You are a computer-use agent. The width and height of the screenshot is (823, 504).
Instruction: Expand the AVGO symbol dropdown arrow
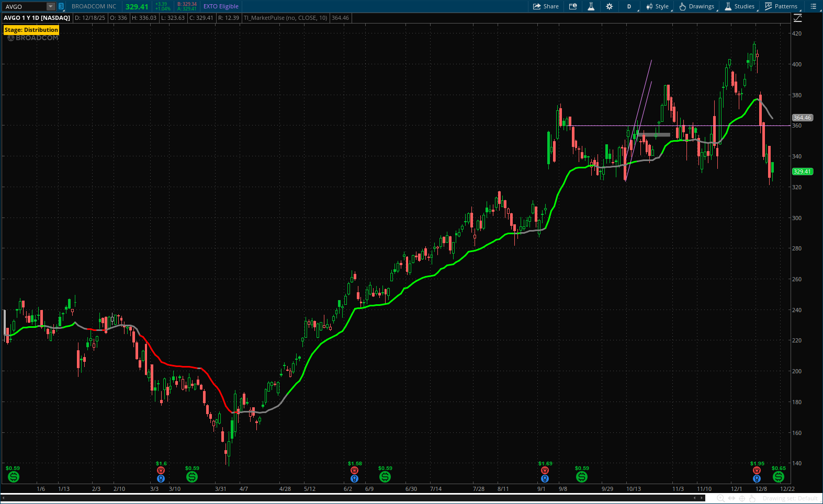point(50,6)
